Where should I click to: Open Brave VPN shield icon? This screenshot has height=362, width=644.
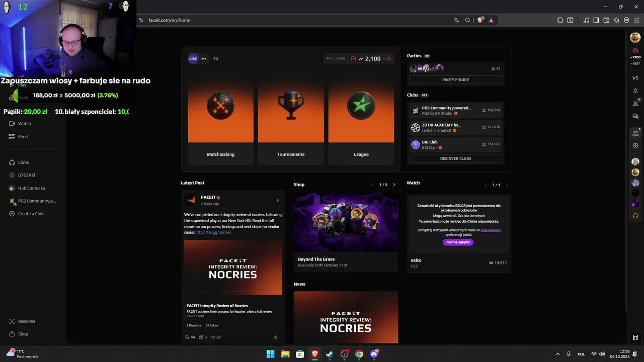pos(626,20)
